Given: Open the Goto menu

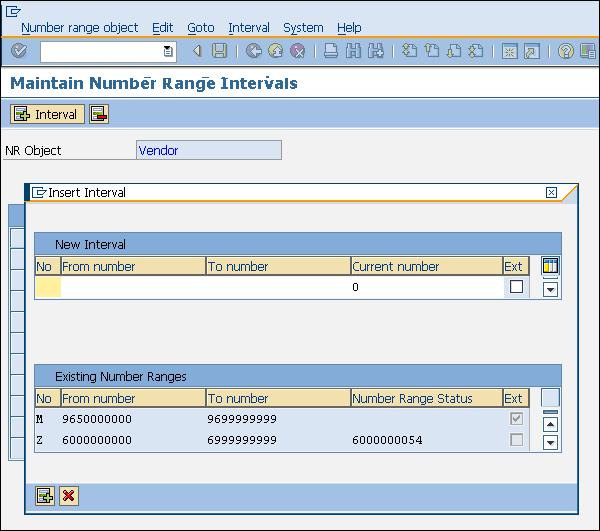Looking at the screenshot, I should click(200, 28).
